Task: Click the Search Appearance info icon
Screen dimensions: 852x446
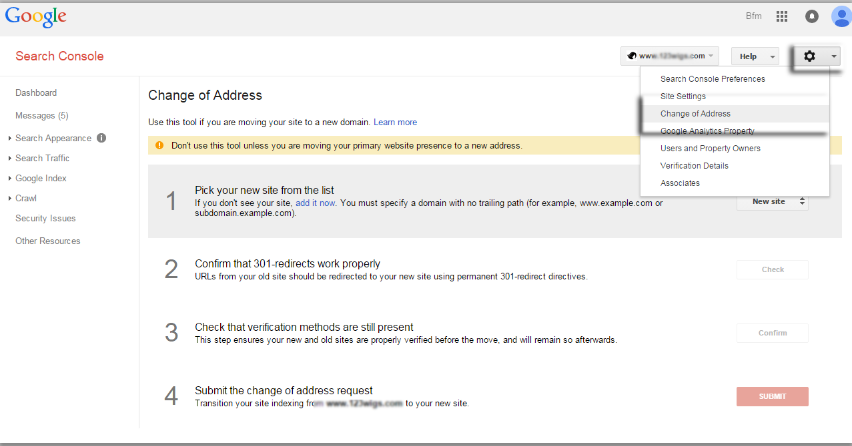Action: (x=101, y=138)
